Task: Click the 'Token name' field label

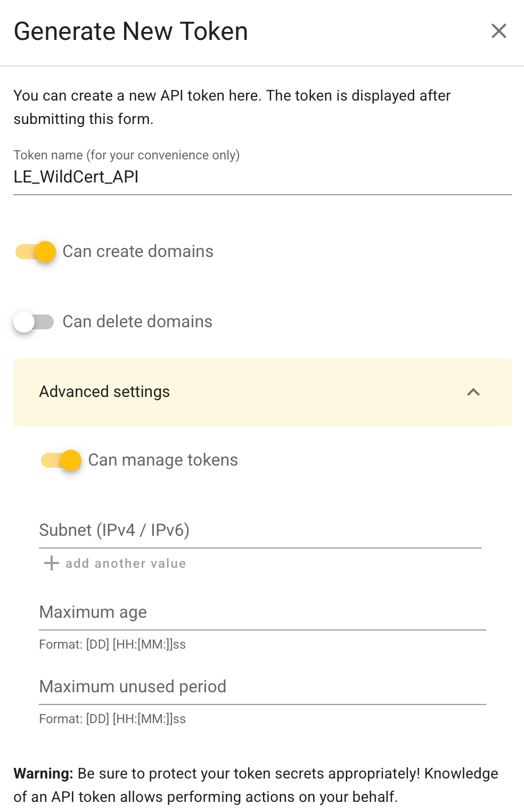Action: click(126, 155)
